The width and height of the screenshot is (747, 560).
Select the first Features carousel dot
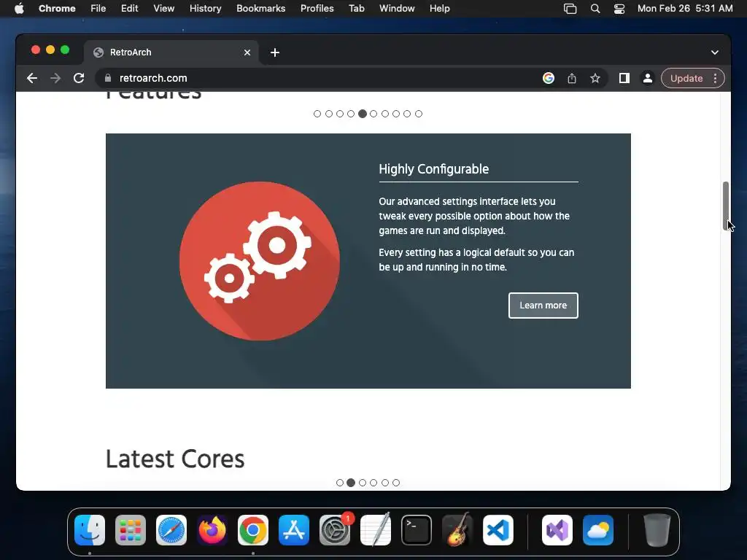(x=317, y=114)
